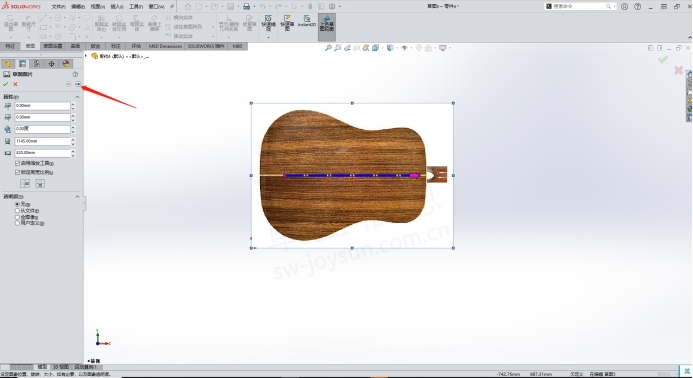Select the 'from file' transparency radio option
This screenshot has height=378, width=693.
click(x=17, y=211)
